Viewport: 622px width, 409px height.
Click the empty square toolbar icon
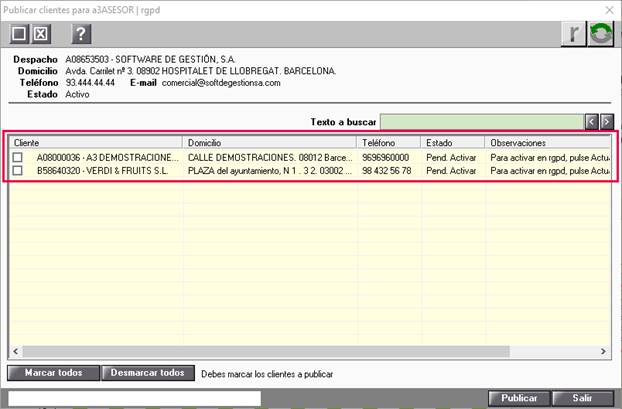(x=19, y=34)
